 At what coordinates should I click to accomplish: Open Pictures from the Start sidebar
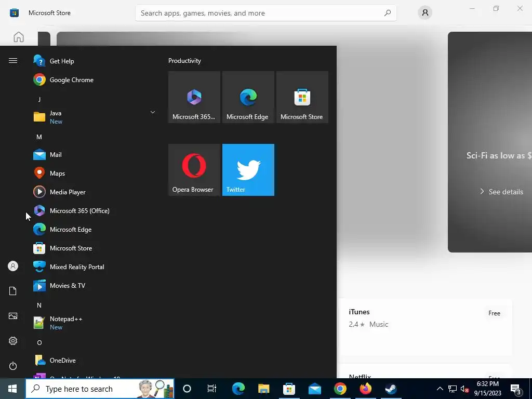tap(13, 316)
